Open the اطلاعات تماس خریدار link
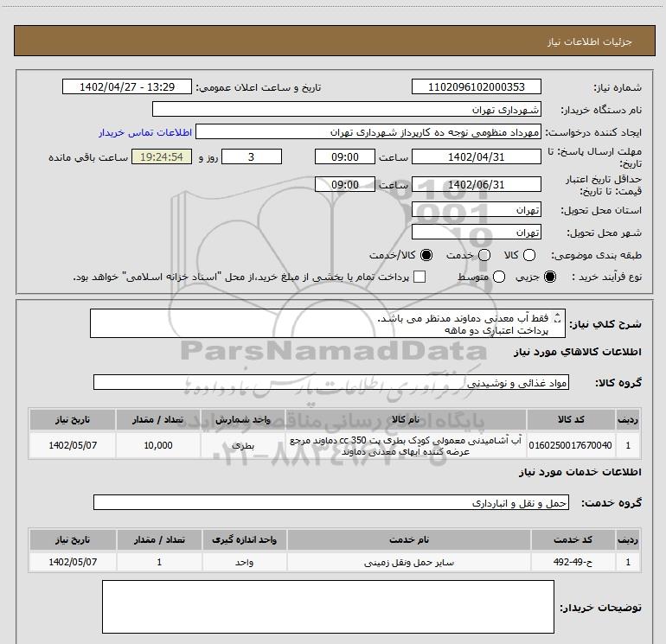The height and width of the screenshot is (644, 666). 145,132
